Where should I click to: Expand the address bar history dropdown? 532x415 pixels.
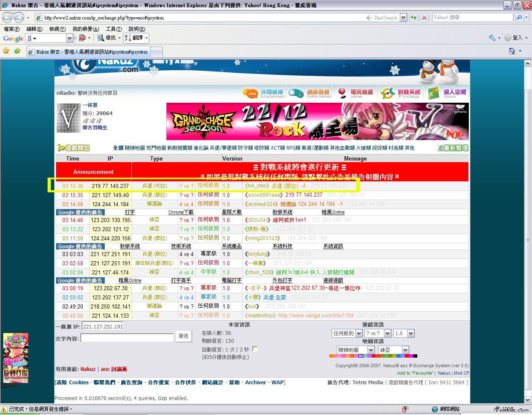pos(403,17)
